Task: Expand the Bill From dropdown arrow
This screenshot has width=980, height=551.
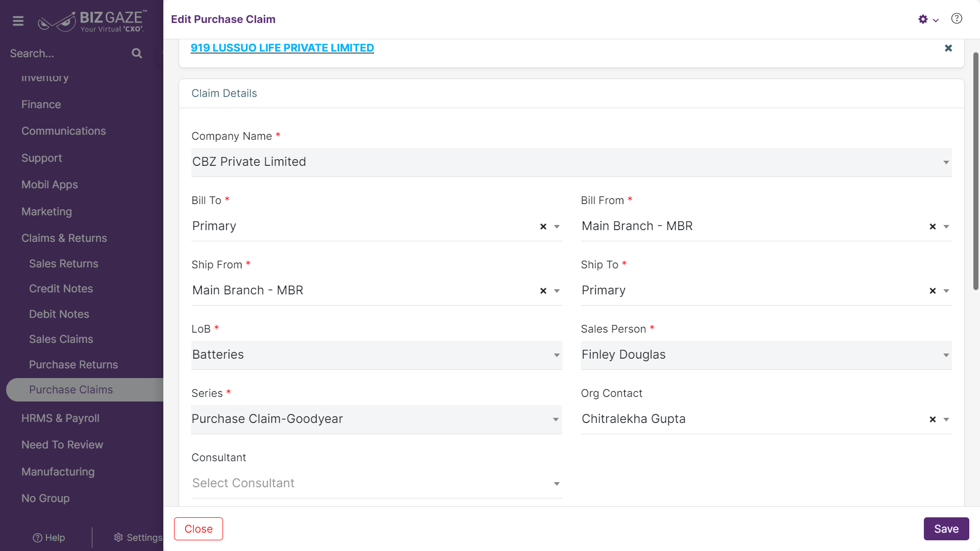Action: coord(946,227)
